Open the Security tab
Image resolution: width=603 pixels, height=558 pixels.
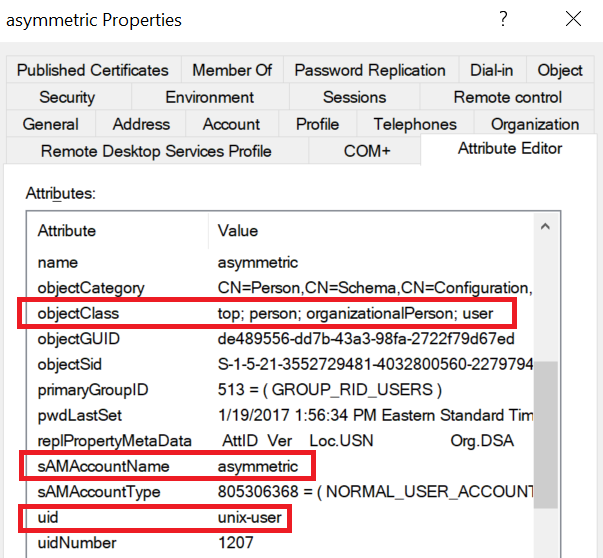coord(67,97)
